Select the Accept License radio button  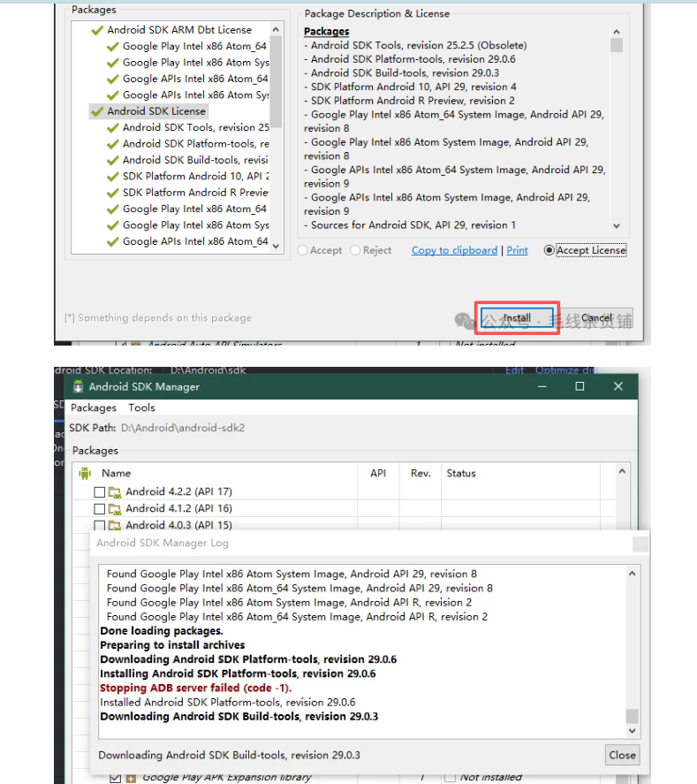click(x=549, y=250)
